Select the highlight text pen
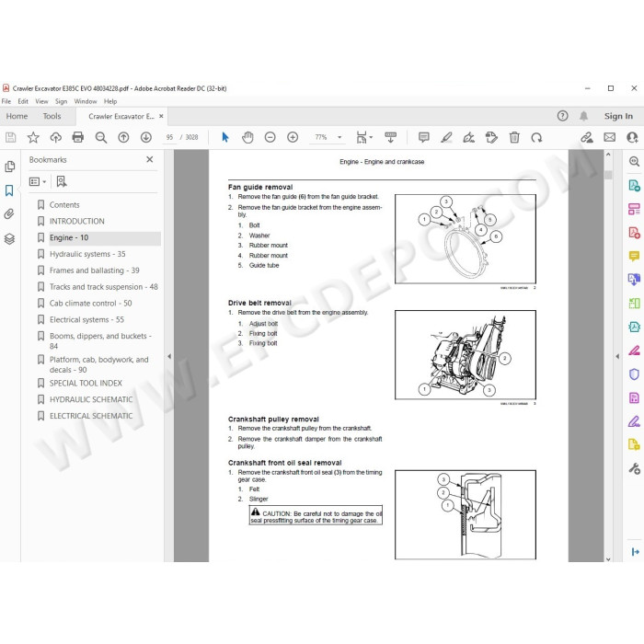Image resolution: width=644 pixels, height=644 pixels. tap(446, 137)
